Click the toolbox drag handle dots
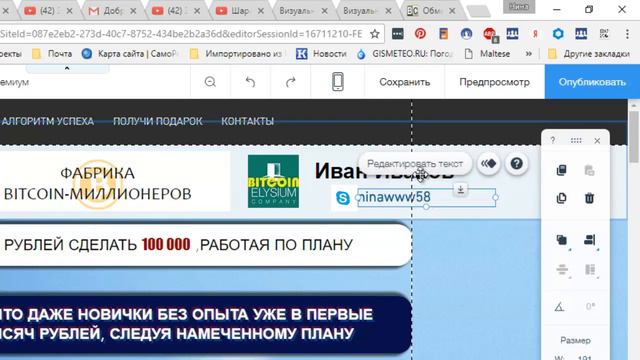Screen dimensions: 640x360 click(x=576, y=140)
